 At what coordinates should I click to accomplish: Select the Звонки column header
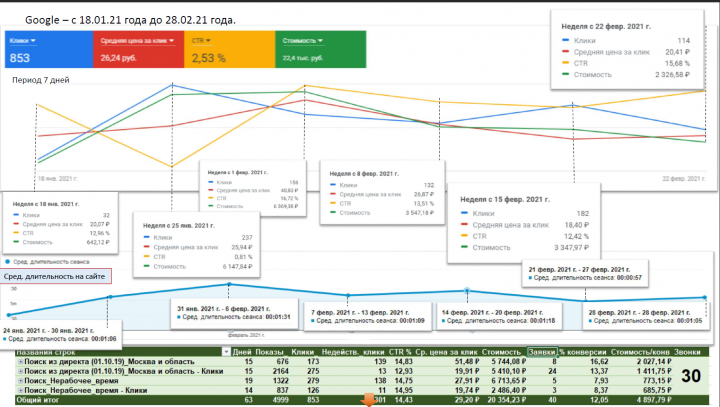coord(687,352)
